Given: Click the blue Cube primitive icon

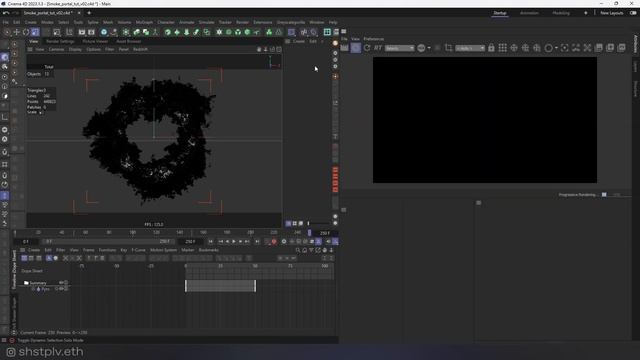Looking at the screenshot, I should 104,32.
